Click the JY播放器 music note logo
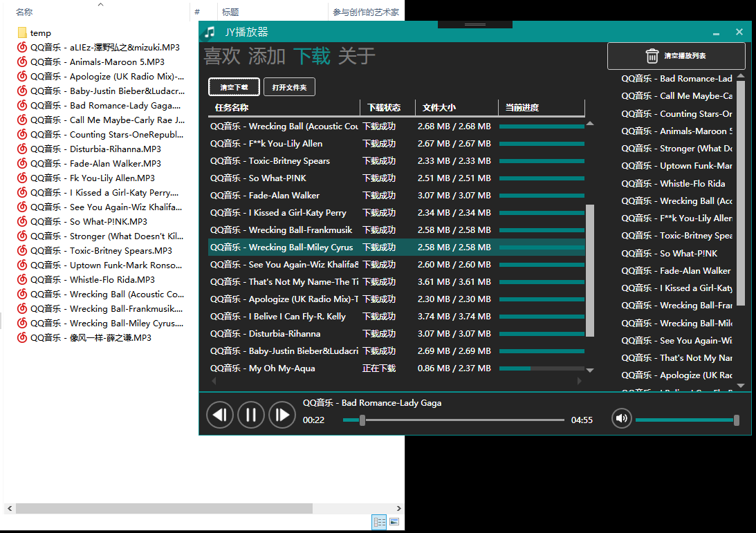756x533 pixels. [210, 32]
